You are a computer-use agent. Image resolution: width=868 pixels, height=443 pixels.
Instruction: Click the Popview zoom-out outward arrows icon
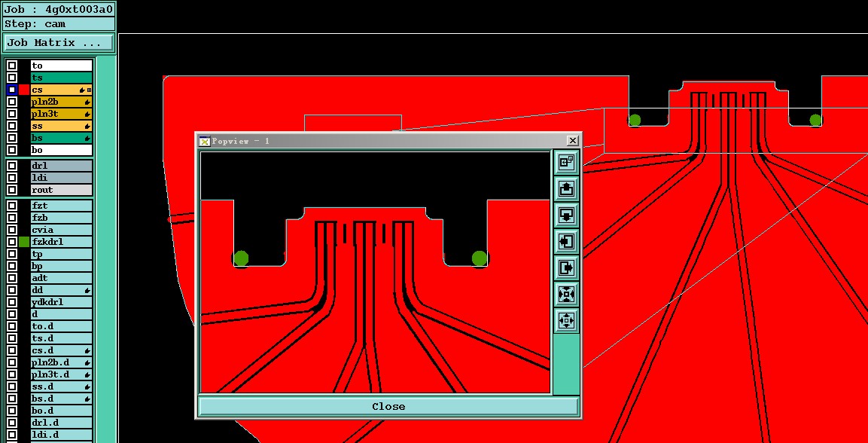tap(566, 321)
